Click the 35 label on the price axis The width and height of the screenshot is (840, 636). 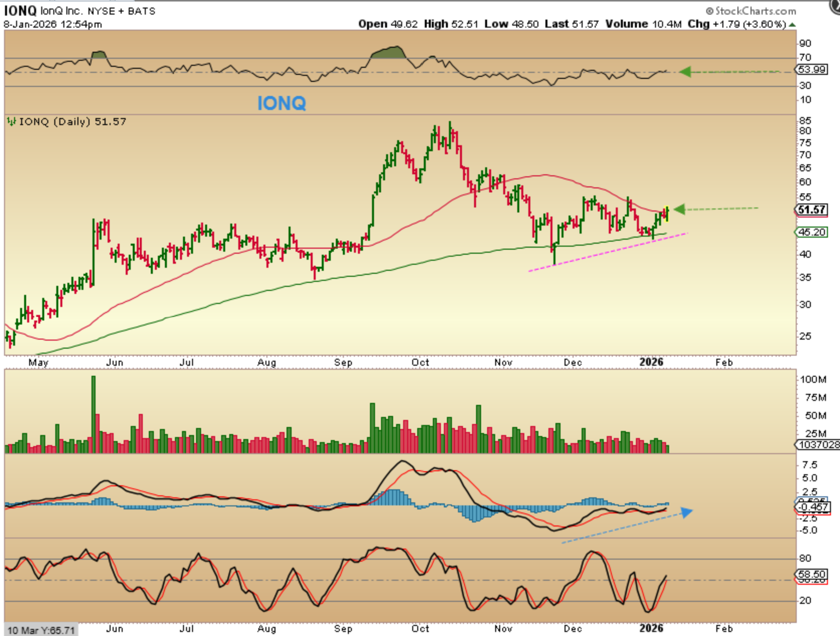(x=805, y=277)
